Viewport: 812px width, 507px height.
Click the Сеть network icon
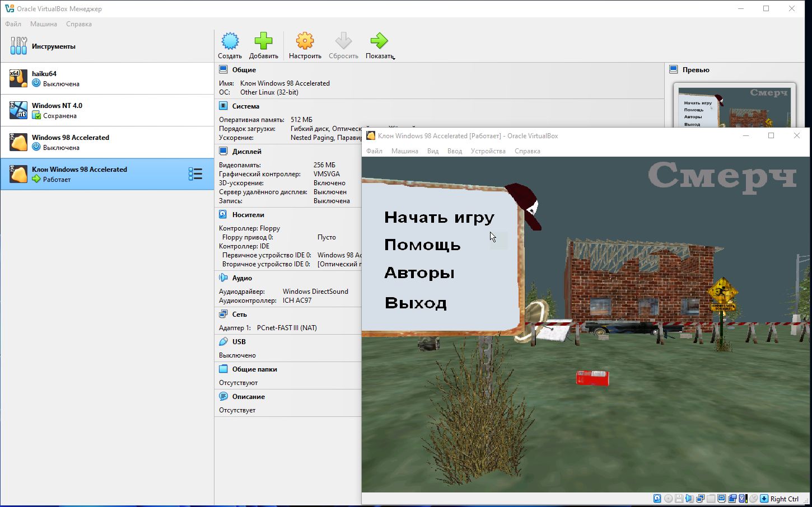[x=223, y=314]
